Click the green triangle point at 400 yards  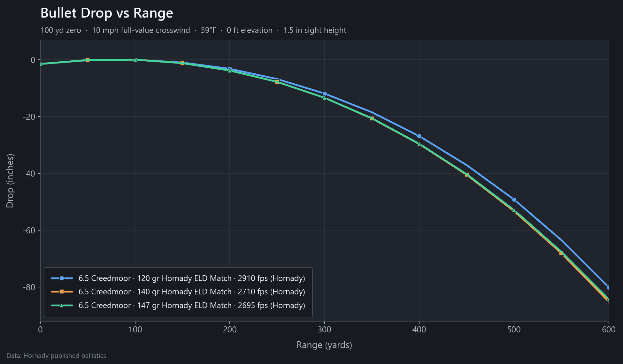pyautogui.click(x=419, y=144)
